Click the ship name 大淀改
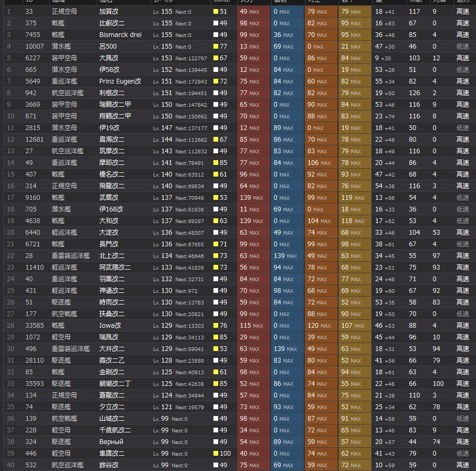The image size is (476, 471). (x=109, y=233)
